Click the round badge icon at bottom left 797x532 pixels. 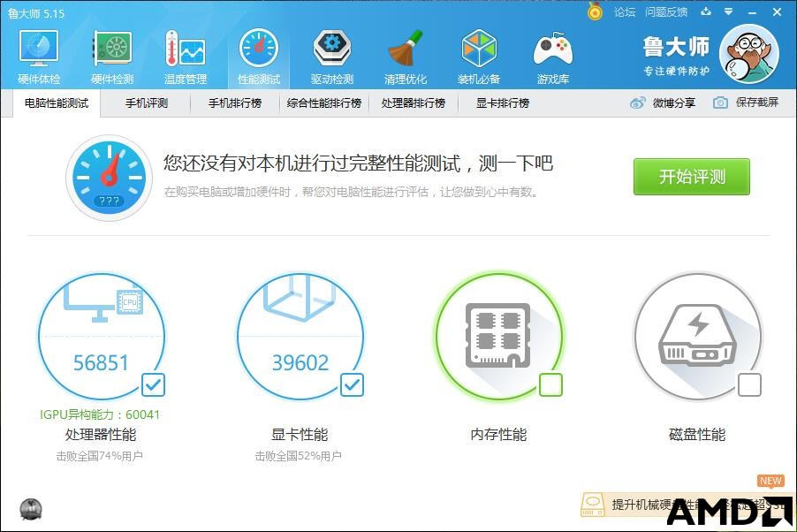[31, 510]
